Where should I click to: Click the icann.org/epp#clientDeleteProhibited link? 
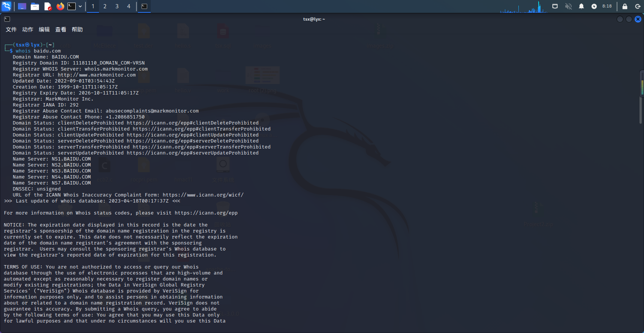pos(193,123)
